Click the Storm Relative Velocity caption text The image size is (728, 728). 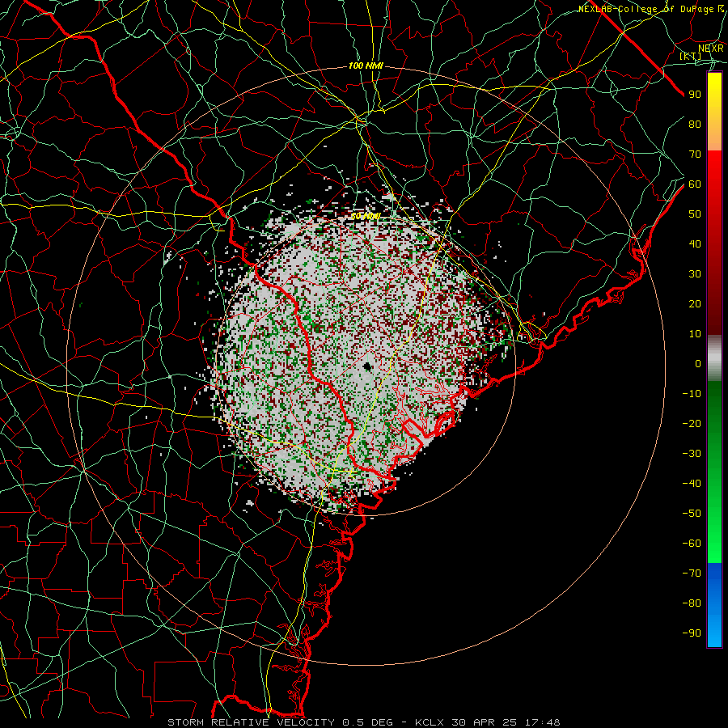pos(364,722)
